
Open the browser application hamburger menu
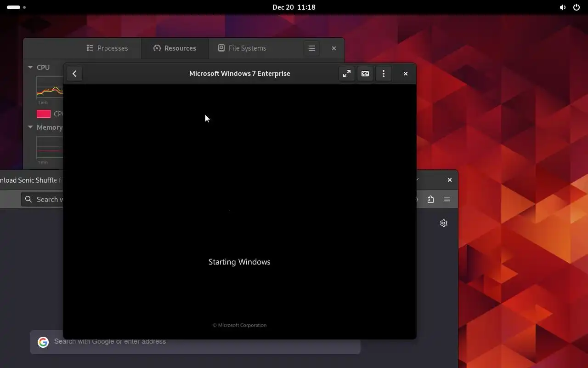pyautogui.click(x=447, y=199)
